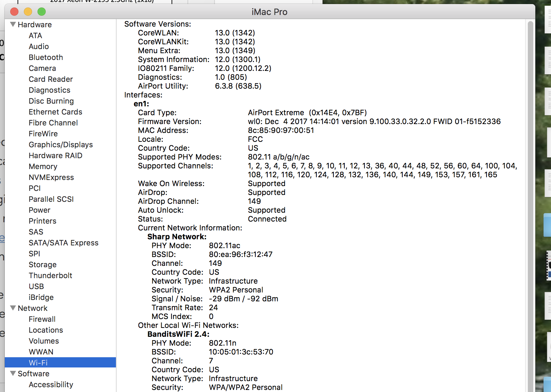Select Audio in the sidebar
This screenshot has height=392, width=551.
coord(39,46)
